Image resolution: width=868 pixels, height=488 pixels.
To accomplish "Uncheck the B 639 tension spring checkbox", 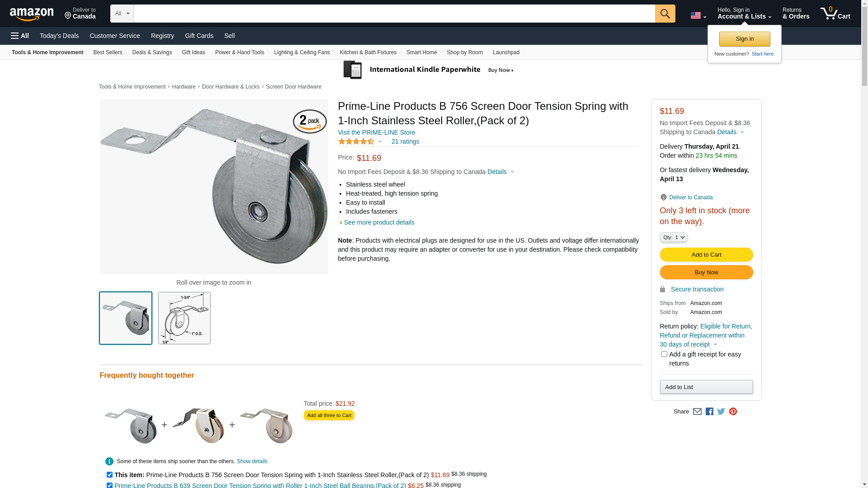I will (109, 485).
